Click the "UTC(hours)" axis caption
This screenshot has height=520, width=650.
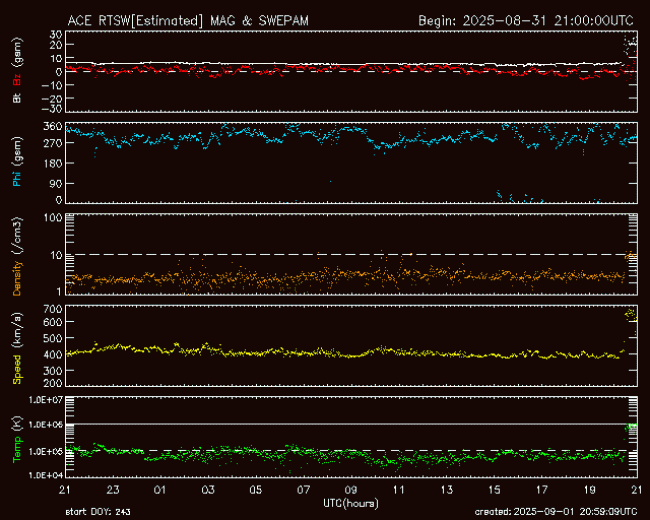pos(351,503)
